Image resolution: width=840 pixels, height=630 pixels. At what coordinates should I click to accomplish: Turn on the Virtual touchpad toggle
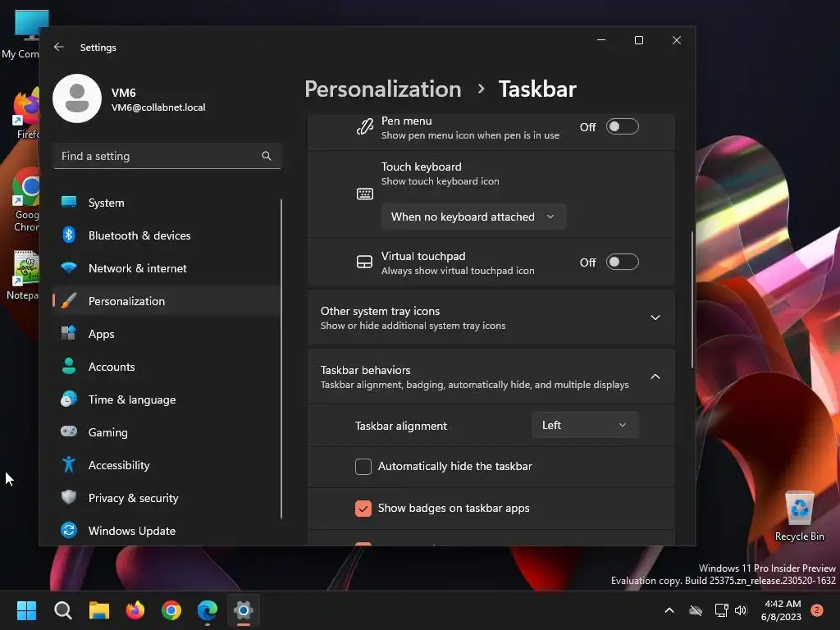point(622,262)
